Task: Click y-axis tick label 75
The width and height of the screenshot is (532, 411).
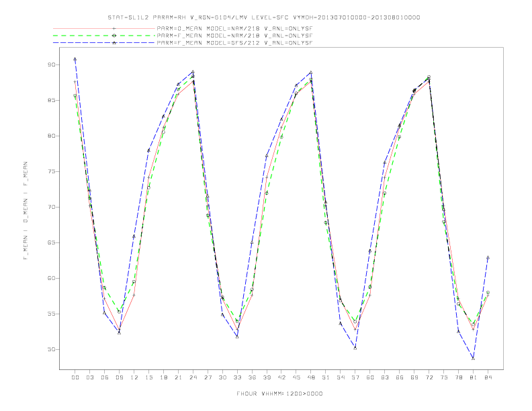Action: click(52, 172)
